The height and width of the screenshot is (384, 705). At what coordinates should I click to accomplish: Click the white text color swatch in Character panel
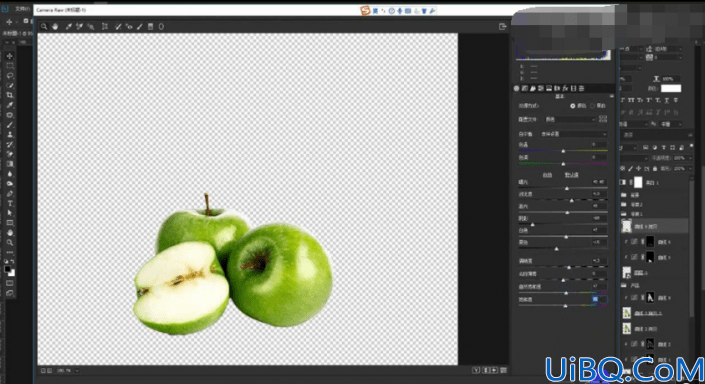671,89
